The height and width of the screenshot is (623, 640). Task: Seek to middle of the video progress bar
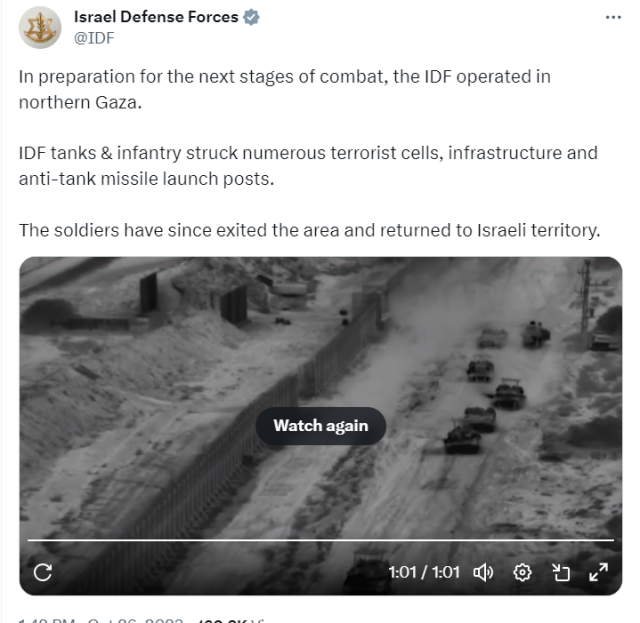pos(321,540)
